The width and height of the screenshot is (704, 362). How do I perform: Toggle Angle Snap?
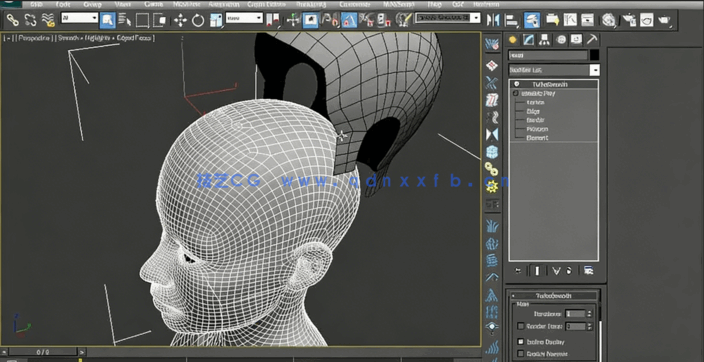(x=349, y=20)
